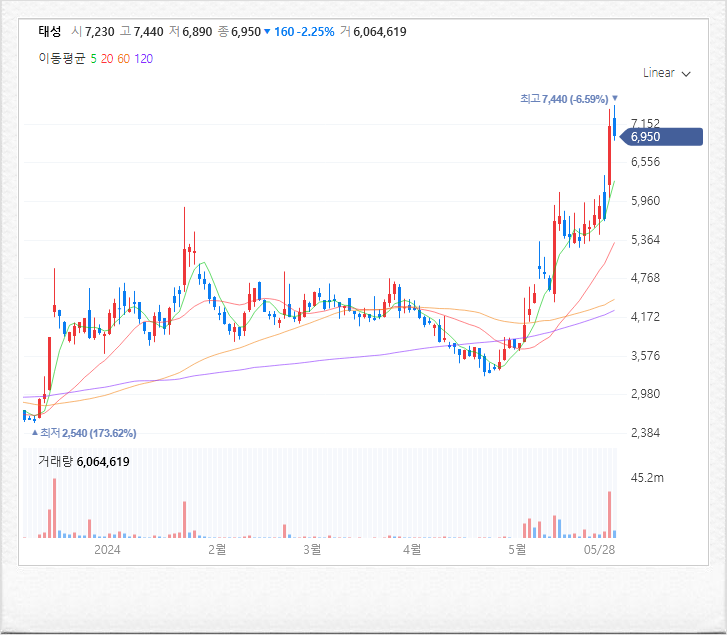Click the closing price 6,950 in header

[x=246, y=32]
